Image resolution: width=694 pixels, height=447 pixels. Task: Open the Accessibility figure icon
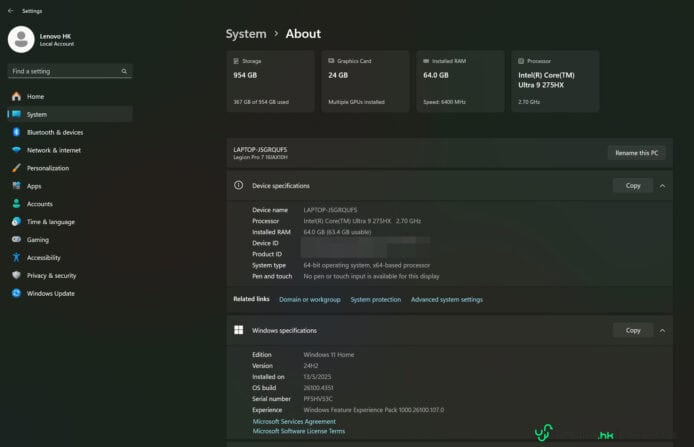point(16,257)
